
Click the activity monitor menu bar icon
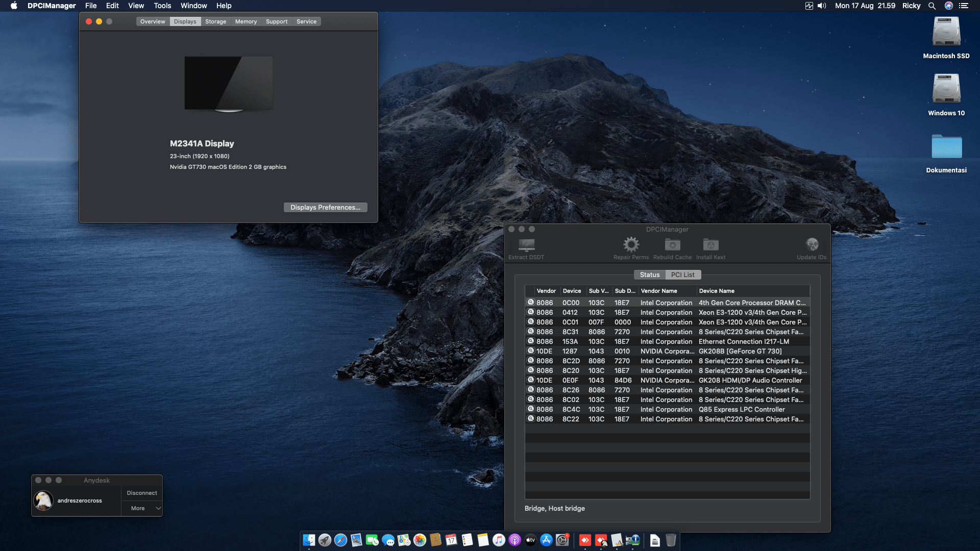[x=809, y=6]
